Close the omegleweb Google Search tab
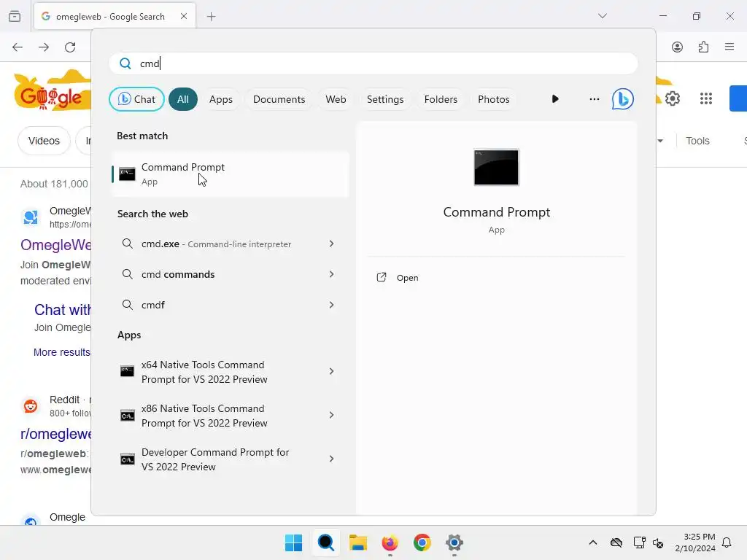747x560 pixels. pos(184,16)
